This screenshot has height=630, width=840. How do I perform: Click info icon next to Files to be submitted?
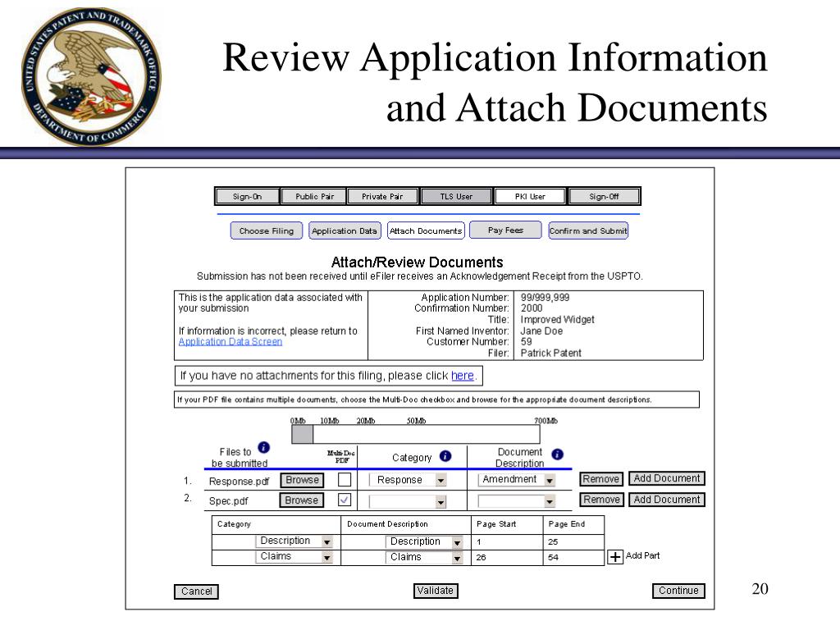[263, 447]
